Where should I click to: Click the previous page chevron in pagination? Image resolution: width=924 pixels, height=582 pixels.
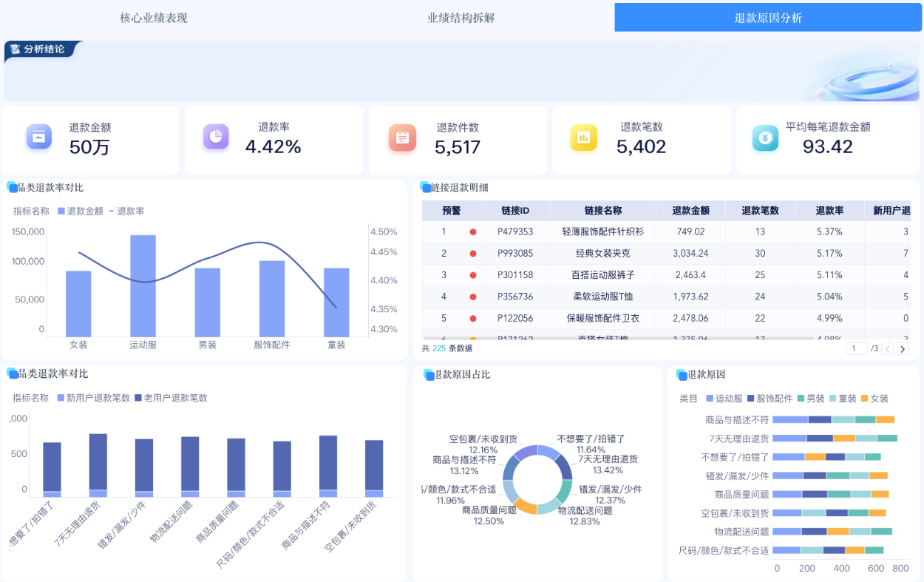[888, 348]
